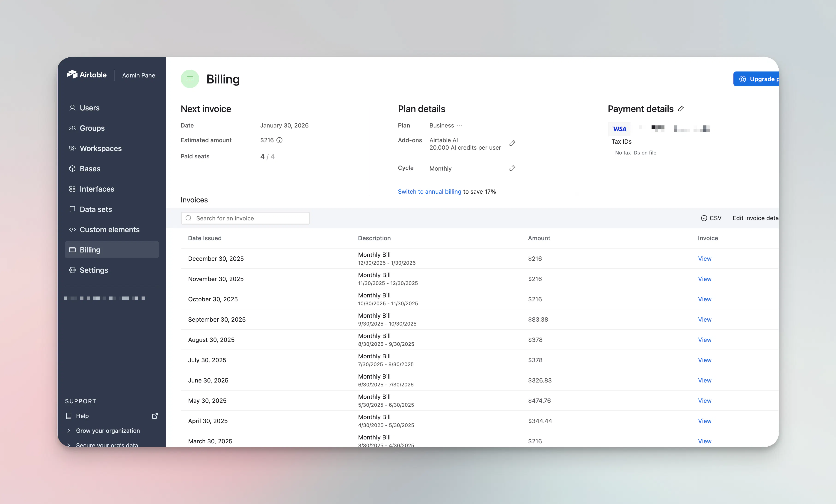Edit the Monthly billing cycle pencil
The image size is (836, 504).
coord(512,168)
